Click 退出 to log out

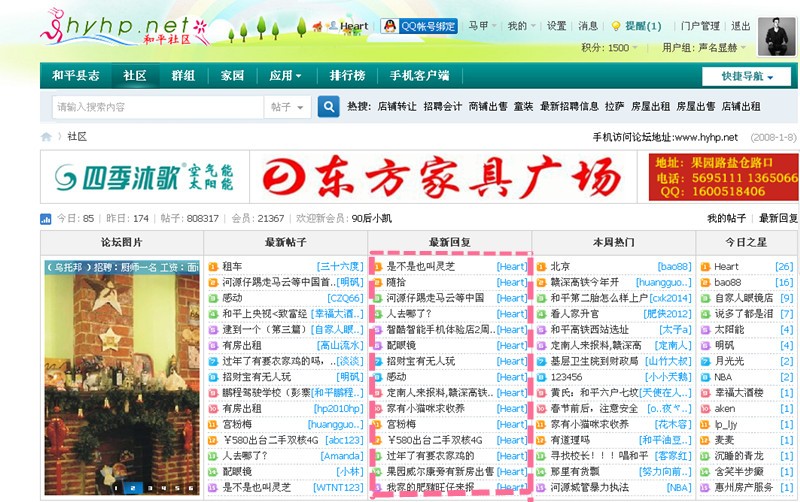pyautogui.click(x=740, y=26)
